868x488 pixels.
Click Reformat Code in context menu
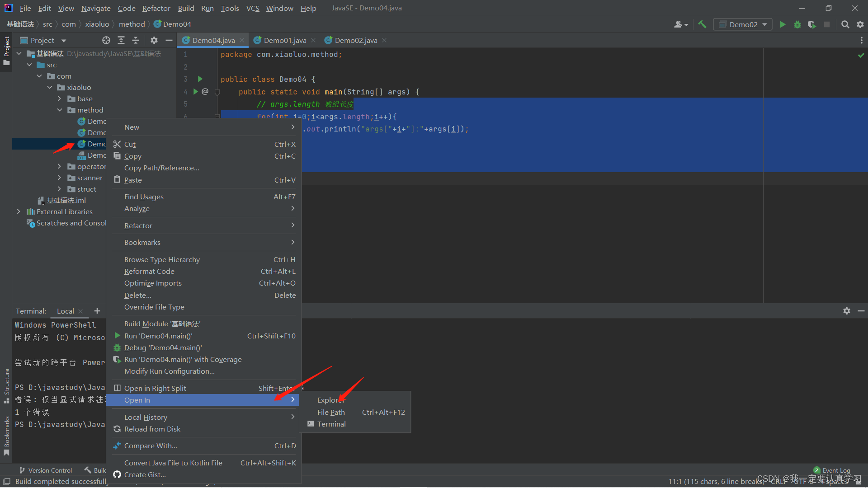pyautogui.click(x=149, y=271)
